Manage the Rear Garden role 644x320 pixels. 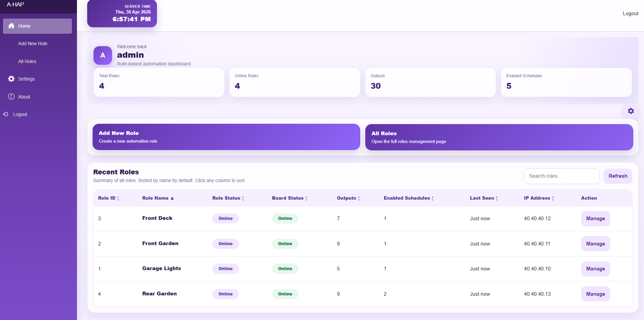595,294
